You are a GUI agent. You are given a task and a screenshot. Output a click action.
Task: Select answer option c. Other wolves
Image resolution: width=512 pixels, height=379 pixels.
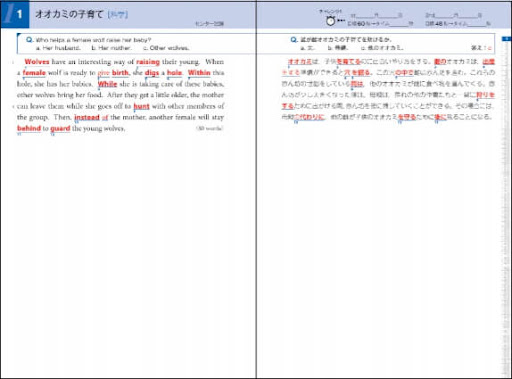166,48
